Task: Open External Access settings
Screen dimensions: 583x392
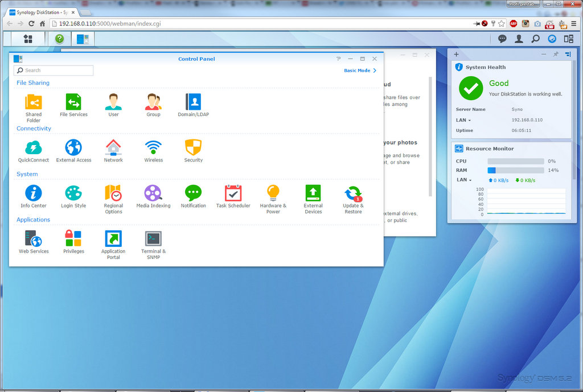Action: pyautogui.click(x=73, y=151)
